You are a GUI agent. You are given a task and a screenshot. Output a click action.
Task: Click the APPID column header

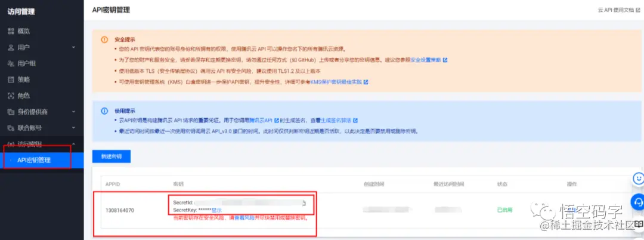113,184
